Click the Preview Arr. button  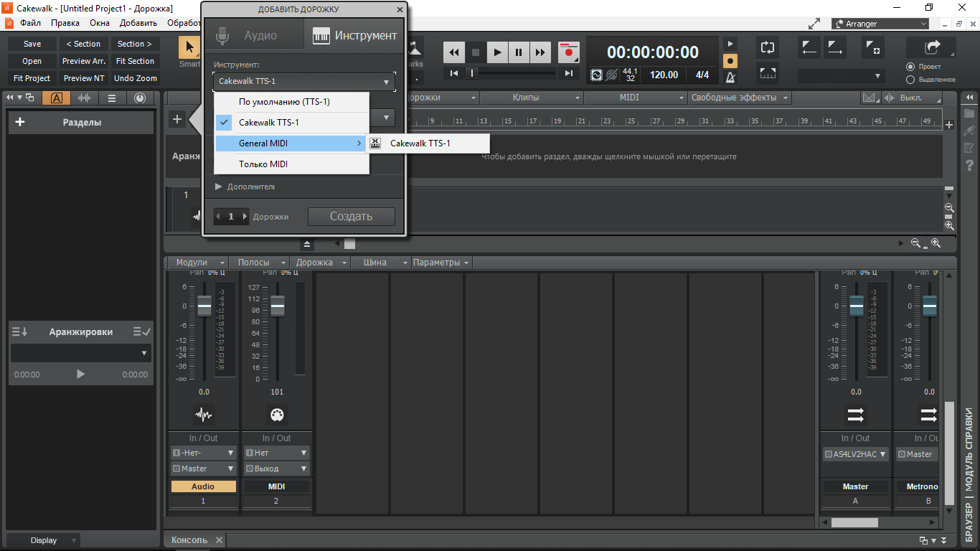(x=84, y=61)
